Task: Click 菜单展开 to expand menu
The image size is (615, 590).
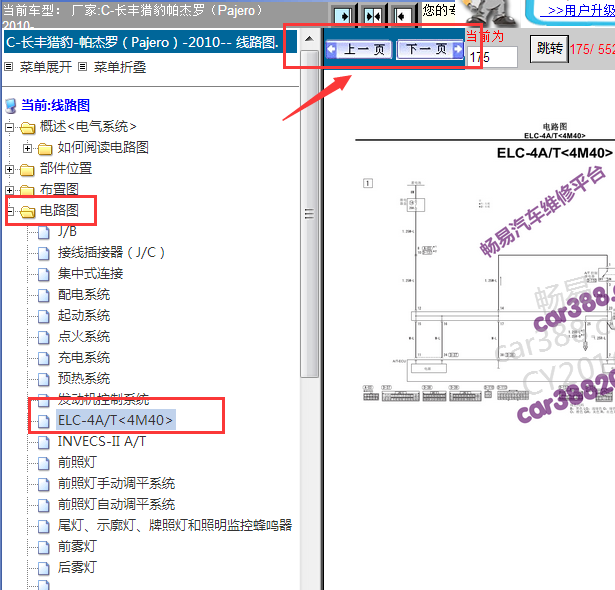Action: click(x=46, y=67)
